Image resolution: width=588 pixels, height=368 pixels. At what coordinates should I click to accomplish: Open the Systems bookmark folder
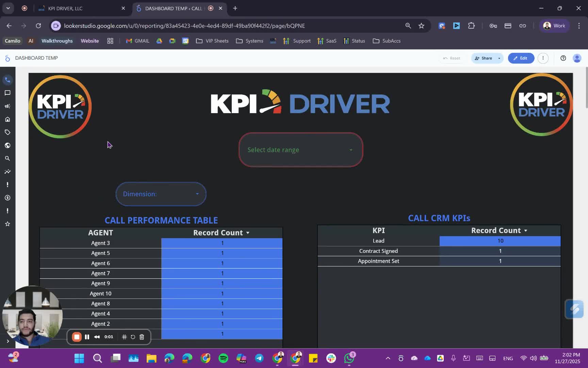click(x=250, y=41)
